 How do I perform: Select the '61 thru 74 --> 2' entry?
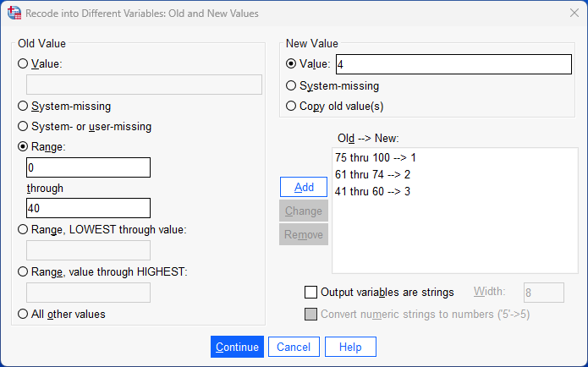373,175
